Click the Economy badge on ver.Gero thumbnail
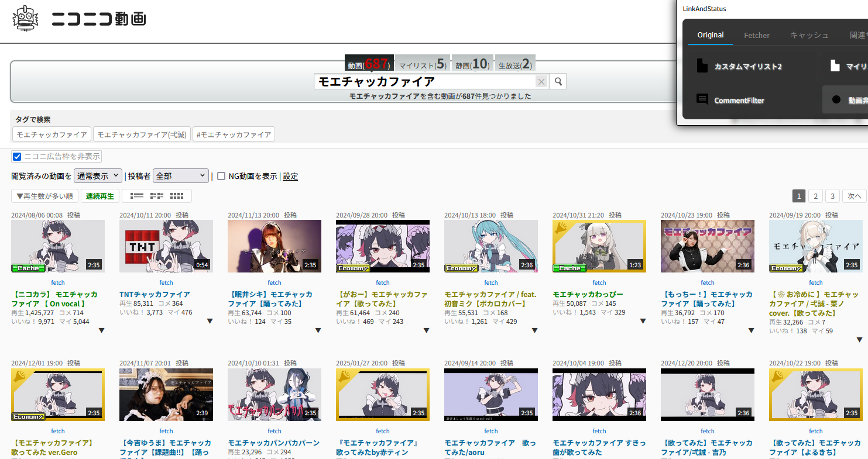The height and width of the screenshot is (459, 868). pyautogui.click(x=29, y=416)
